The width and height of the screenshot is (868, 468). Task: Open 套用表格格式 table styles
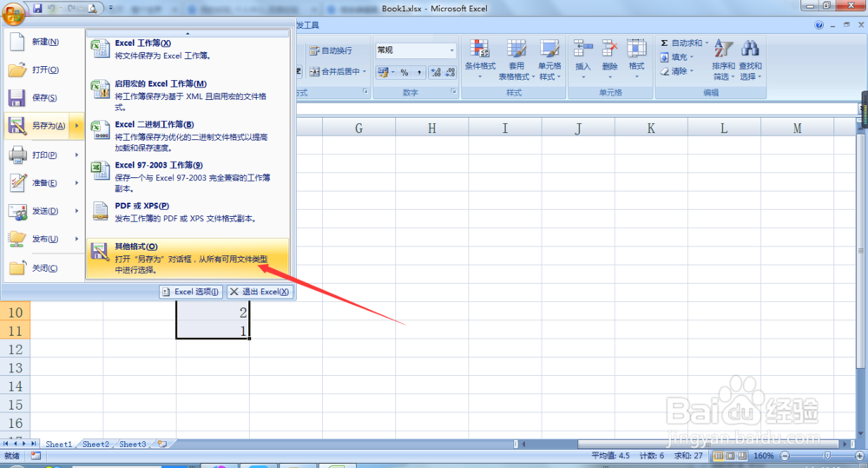click(x=516, y=60)
